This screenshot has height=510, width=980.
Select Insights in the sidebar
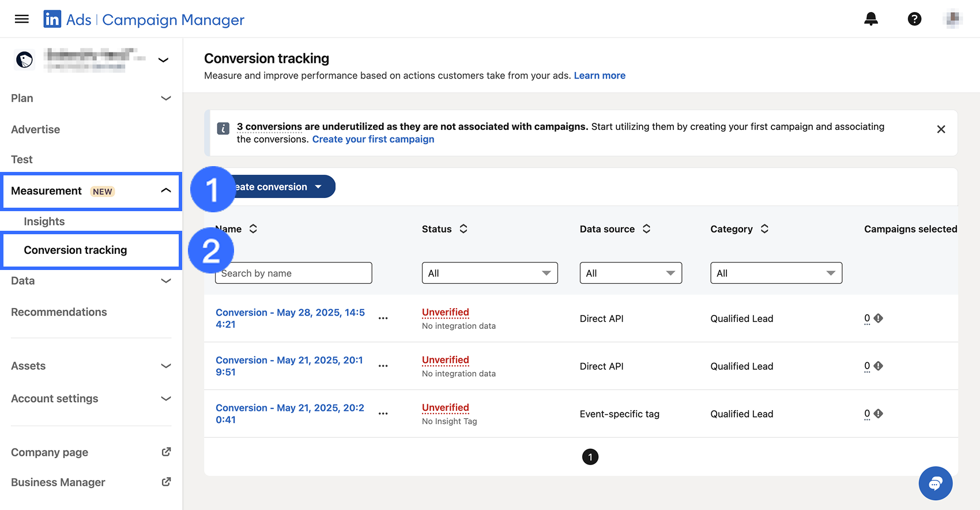click(44, 222)
